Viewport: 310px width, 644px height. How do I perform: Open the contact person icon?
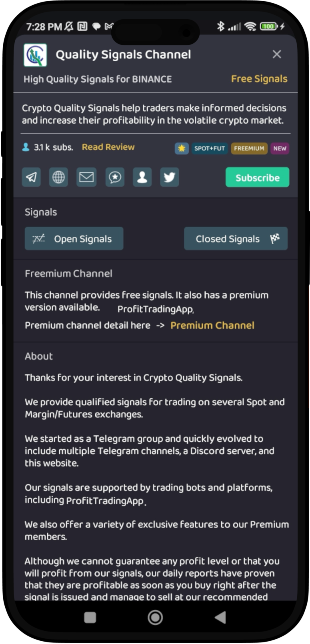pos(142,177)
